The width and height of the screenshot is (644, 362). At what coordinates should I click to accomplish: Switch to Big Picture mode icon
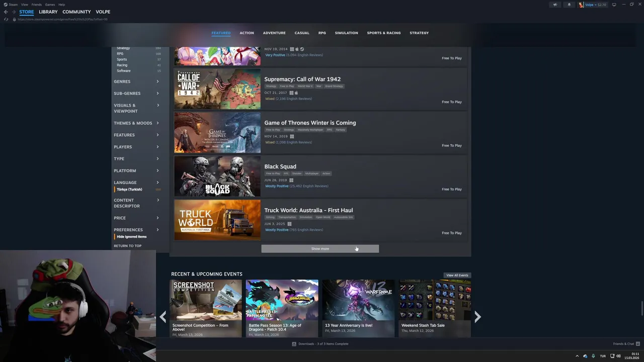tap(614, 5)
